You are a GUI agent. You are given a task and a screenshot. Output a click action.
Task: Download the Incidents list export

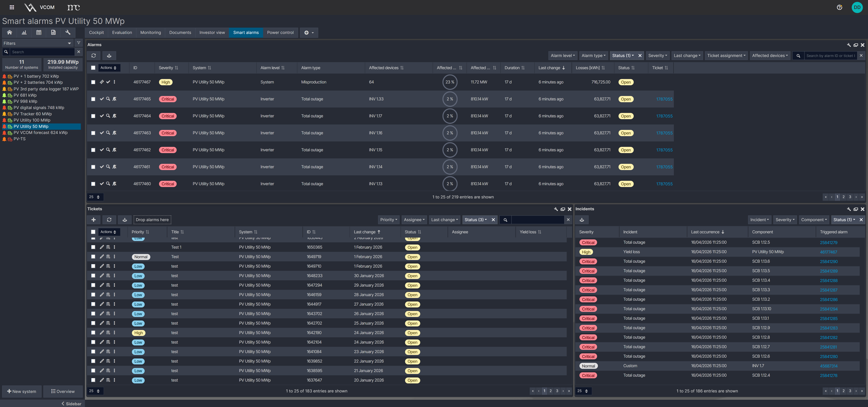582,220
